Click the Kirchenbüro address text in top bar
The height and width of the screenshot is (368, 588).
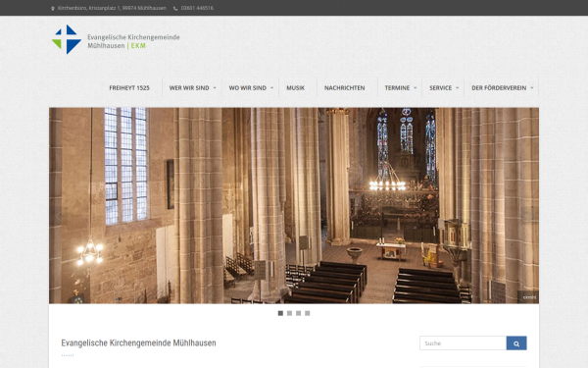[112, 8]
